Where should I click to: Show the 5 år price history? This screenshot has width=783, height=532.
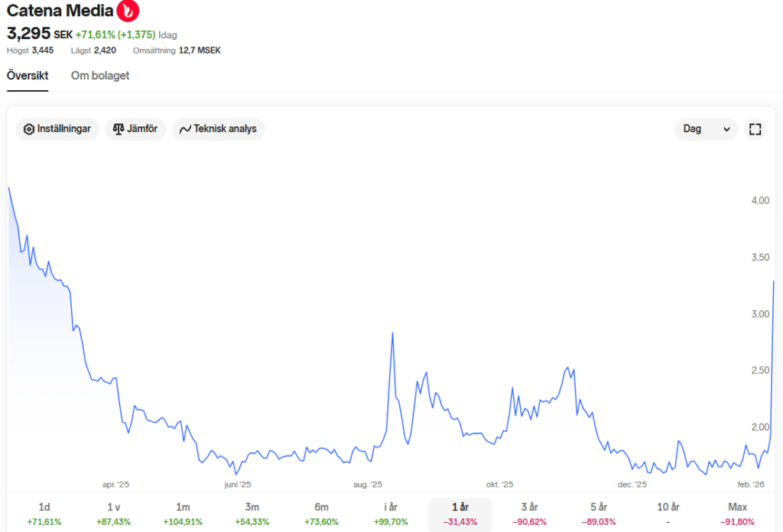point(599,514)
